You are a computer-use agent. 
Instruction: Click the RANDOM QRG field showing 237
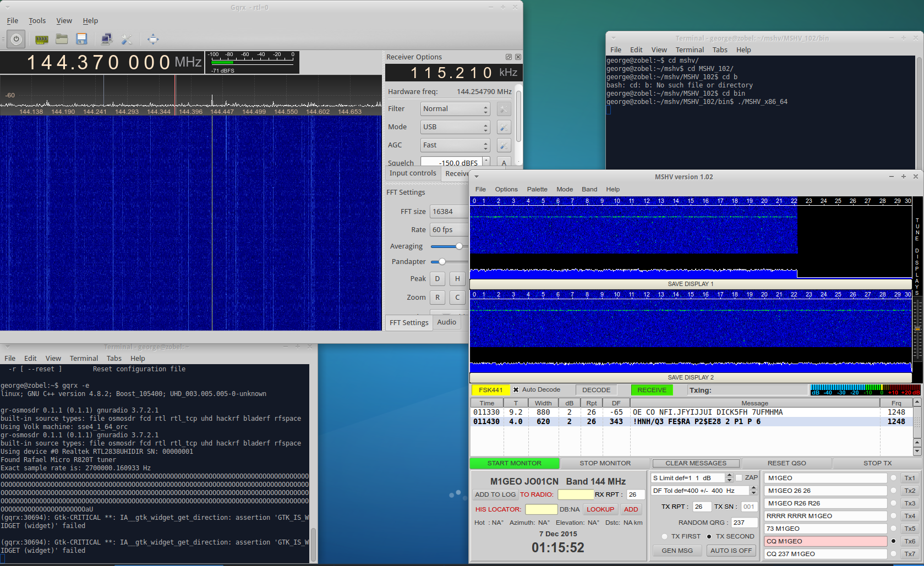pos(745,523)
